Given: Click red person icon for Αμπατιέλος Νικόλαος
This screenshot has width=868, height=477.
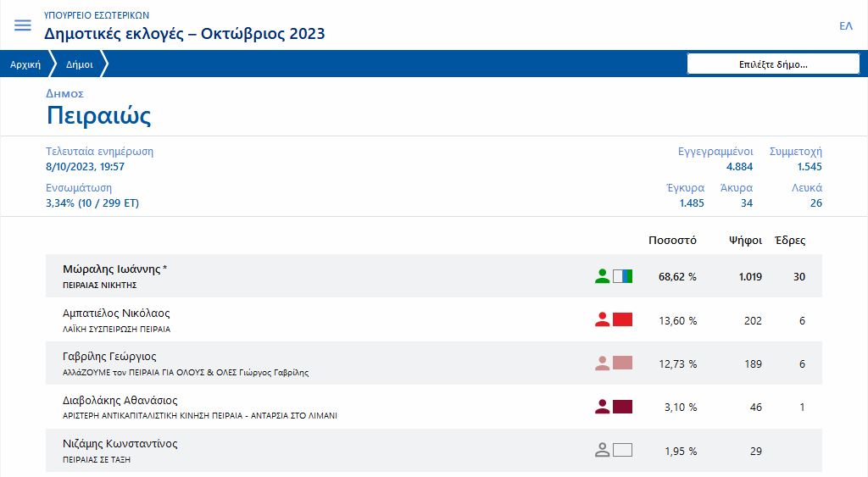Looking at the screenshot, I should [602, 319].
